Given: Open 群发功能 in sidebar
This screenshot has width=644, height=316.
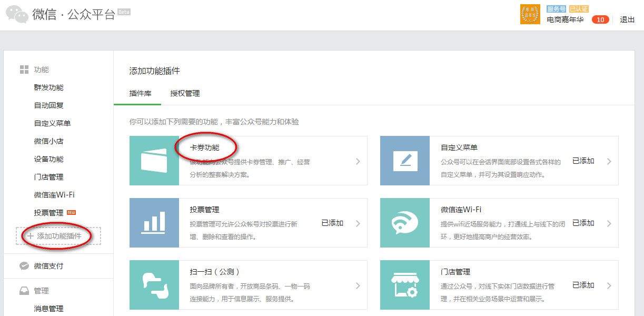Looking at the screenshot, I should tap(49, 87).
